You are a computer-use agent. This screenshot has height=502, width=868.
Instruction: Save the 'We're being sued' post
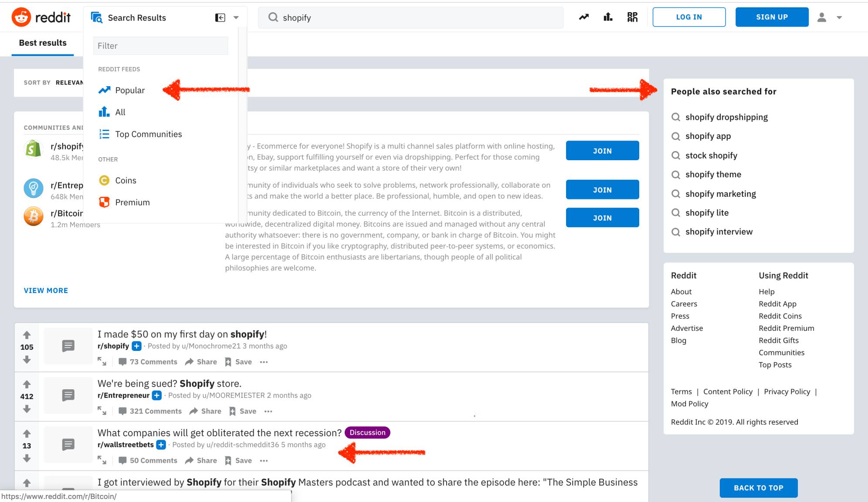pyautogui.click(x=243, y=411)
